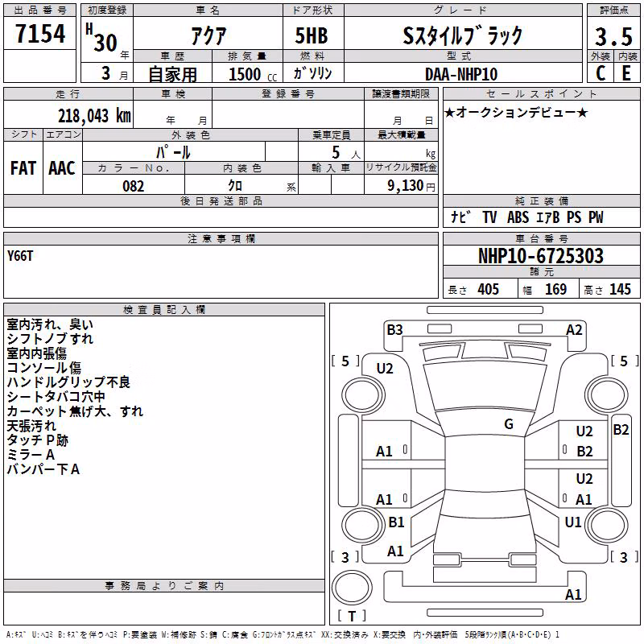644x644 pixels.
Task: Click recycle deposit 9,130円
Action: (x=411, y=186)
